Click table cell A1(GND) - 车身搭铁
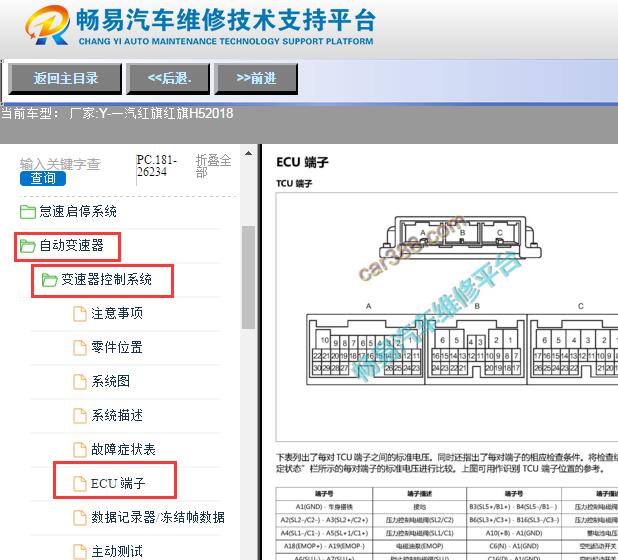This screenshot has width=618, height=560. point(324,507)
